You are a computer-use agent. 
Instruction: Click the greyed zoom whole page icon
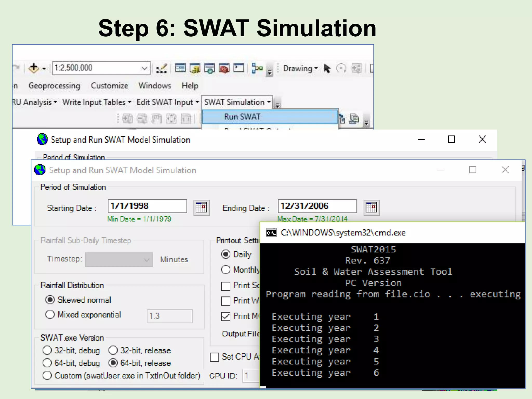pyautogui.click(x=171, y=119)
